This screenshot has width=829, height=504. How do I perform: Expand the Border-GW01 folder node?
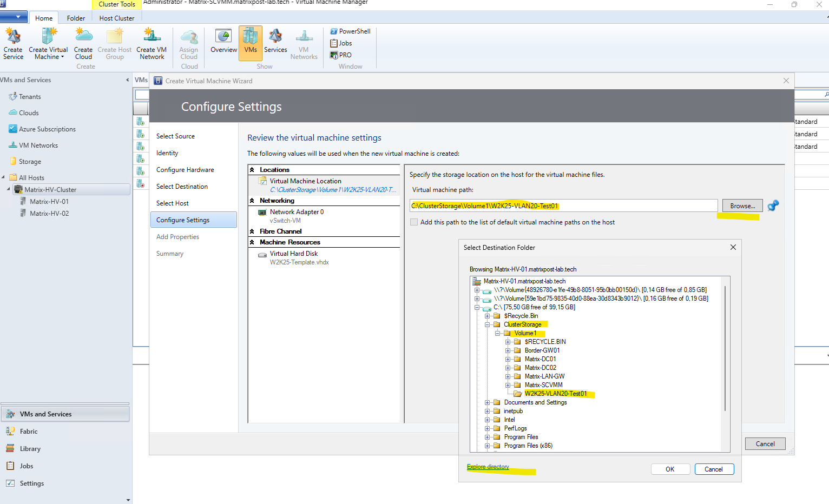pos(508,350)
